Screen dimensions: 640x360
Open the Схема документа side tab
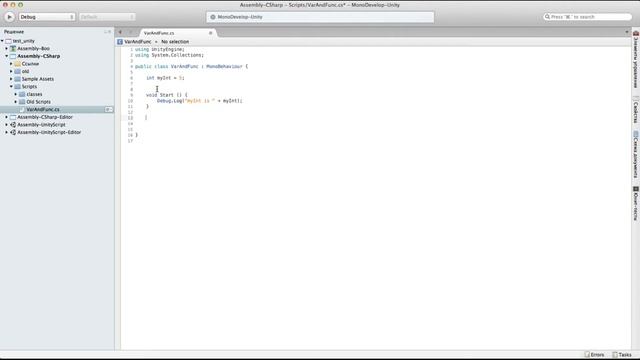(636, 154)
